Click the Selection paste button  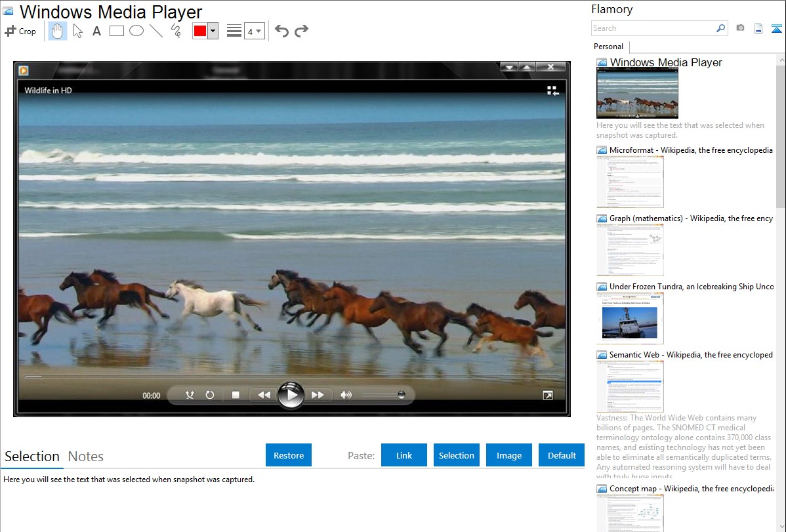tap(457, 455)
